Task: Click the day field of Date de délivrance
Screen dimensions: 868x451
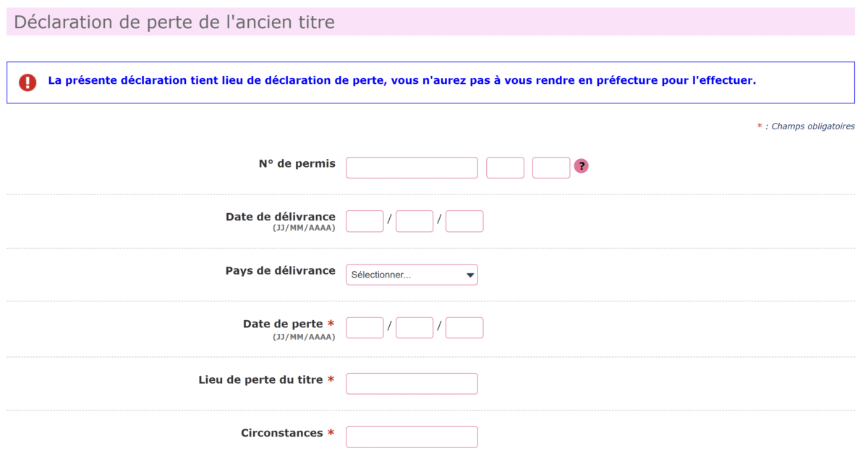Action: [365, 221]
